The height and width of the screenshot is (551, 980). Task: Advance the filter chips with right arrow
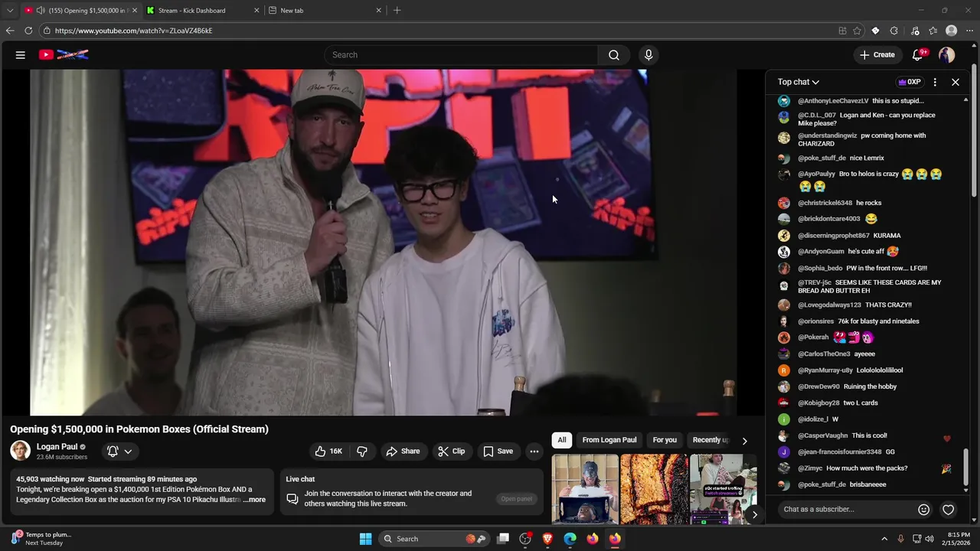pyautogui.click(x=744, y=441)
